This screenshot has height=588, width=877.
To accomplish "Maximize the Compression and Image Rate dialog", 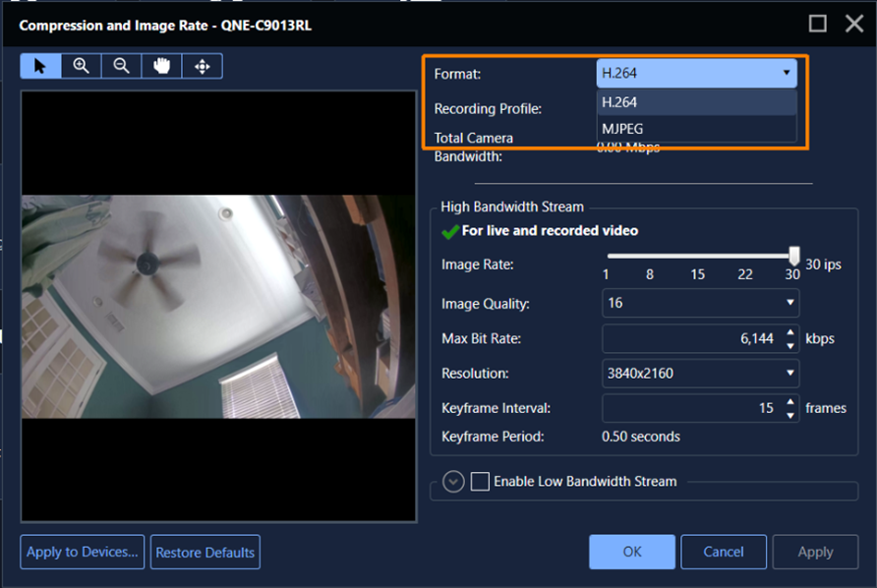I will [x=818, y=24].
